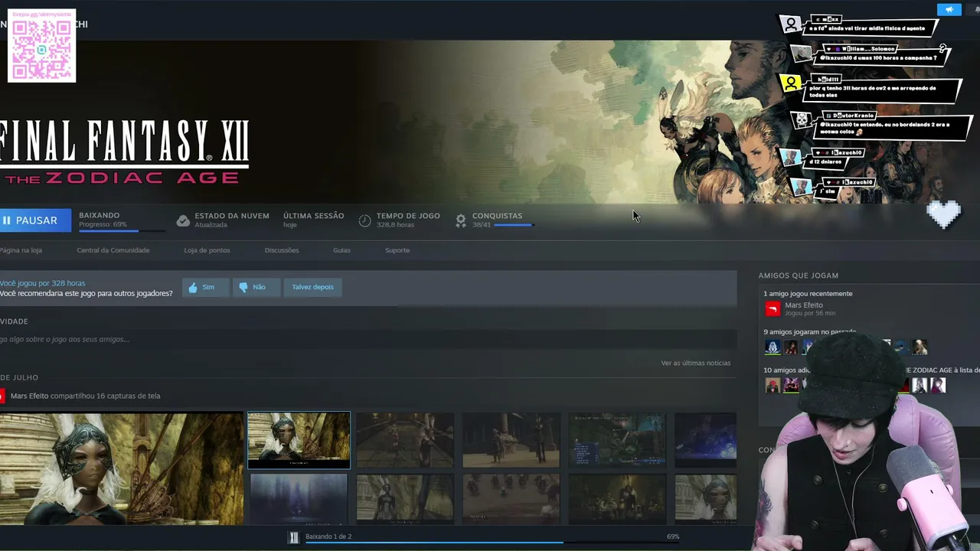This screenshot has height=551, width=980.
Task: Open the second avatar under '9 amigos jogaram no passado'
Action: pos(791,347)
